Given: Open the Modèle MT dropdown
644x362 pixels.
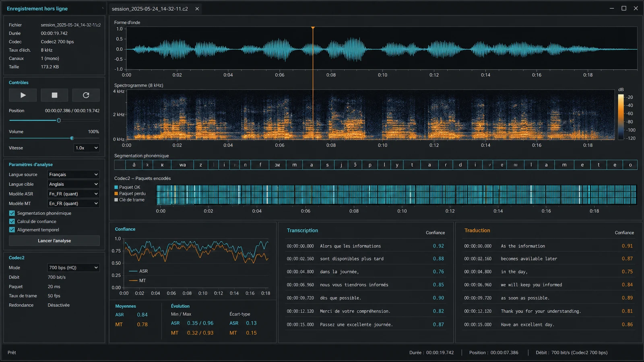Looking at the screenshot, I should click(x=73, y=204).
